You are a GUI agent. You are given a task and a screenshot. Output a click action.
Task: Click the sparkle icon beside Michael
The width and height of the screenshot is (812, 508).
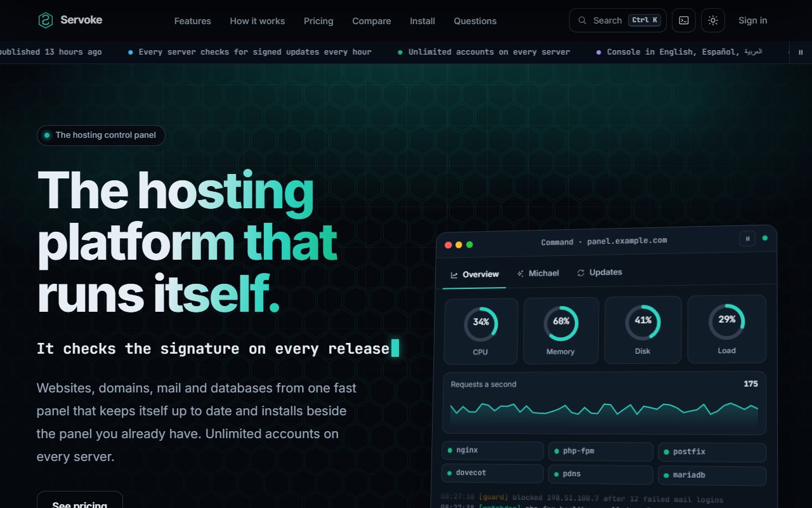click(x=520, y=274)
